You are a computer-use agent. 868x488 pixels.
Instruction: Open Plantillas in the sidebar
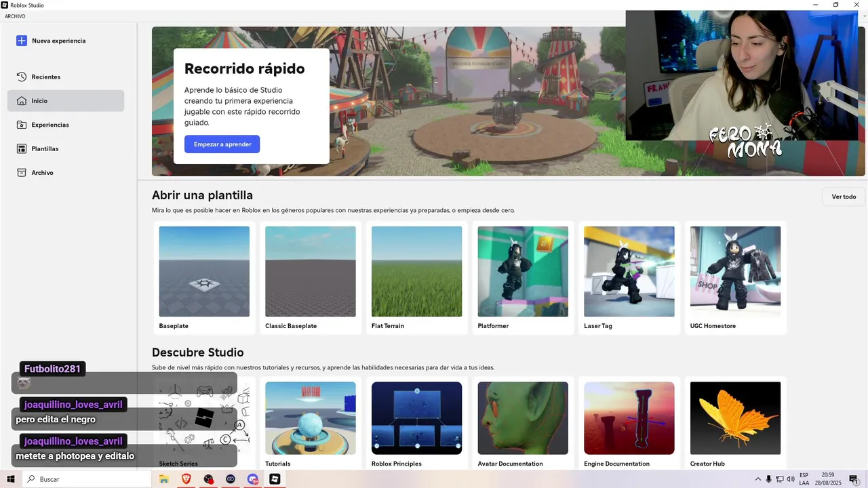point(66,148)
